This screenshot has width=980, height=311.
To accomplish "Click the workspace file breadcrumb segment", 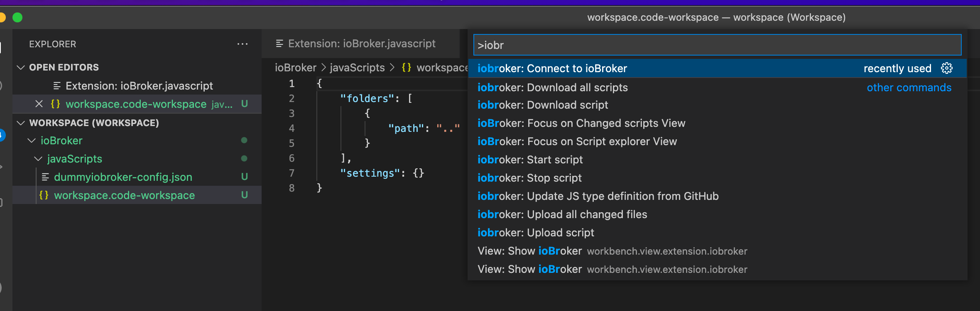I will (x=435, y=68).
